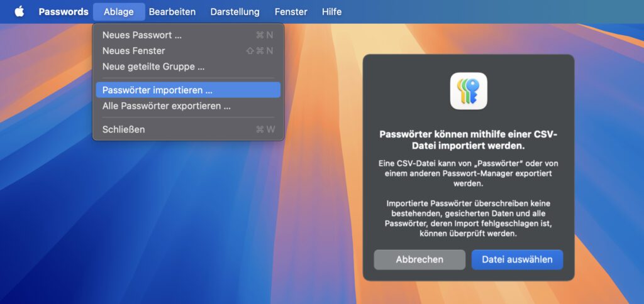
Task: Select Passwörter importieren … entry
Action: 188,90
